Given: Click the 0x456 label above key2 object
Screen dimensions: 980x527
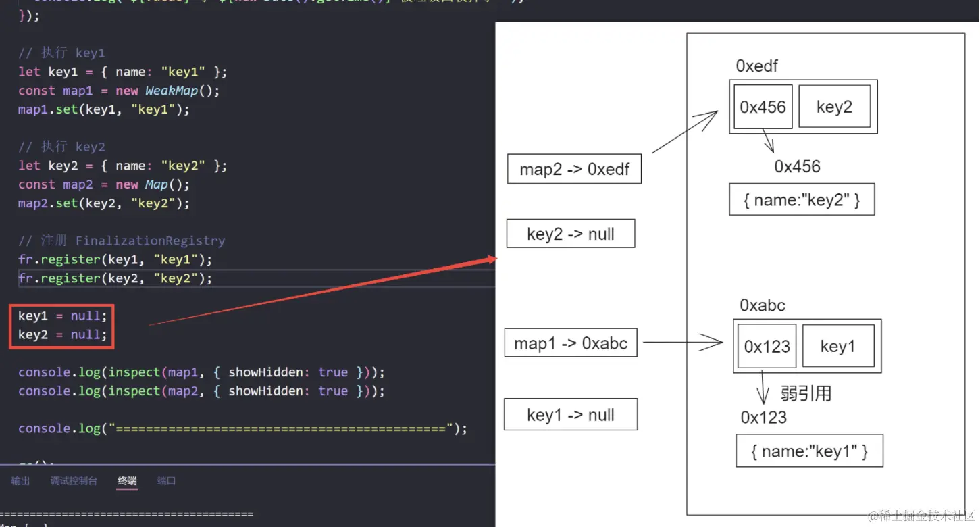Looking at the screenshot, I should tap(797, 166).
